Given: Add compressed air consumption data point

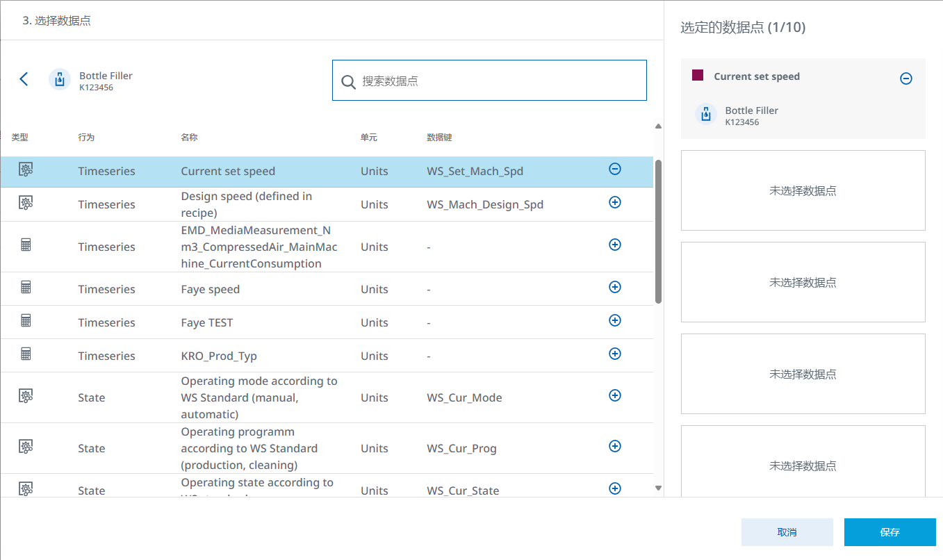Looking at the screenshot, I should tap(614, 245).
